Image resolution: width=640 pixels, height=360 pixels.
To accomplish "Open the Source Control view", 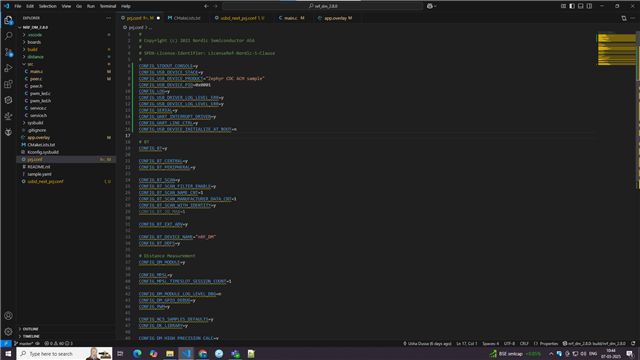I will coord(8,52).
